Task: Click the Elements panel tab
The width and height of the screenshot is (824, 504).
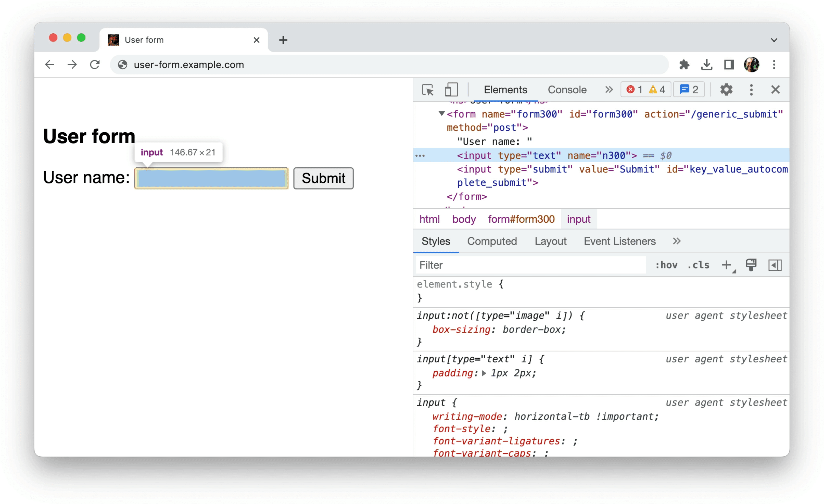Action: click(x=505, y=90)
